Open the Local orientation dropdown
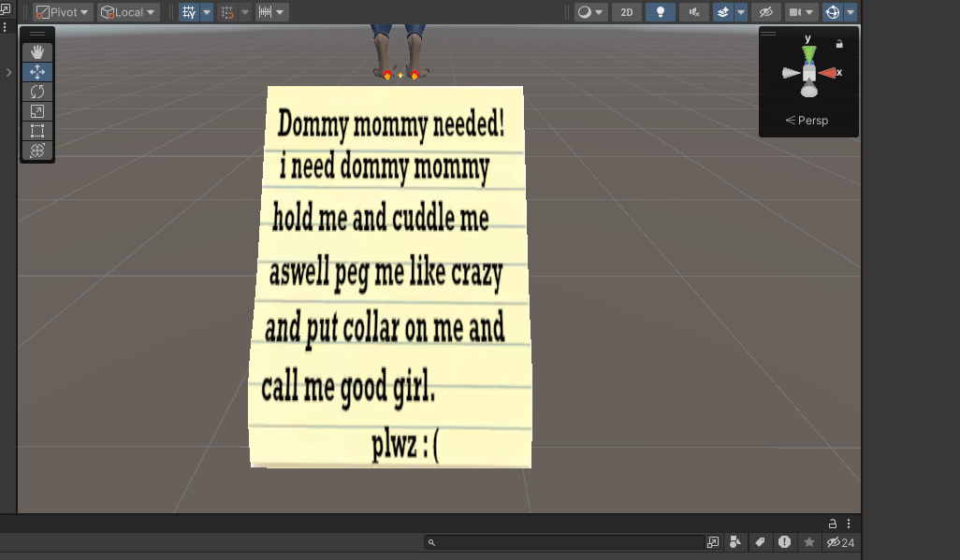 tap(128, 12)
